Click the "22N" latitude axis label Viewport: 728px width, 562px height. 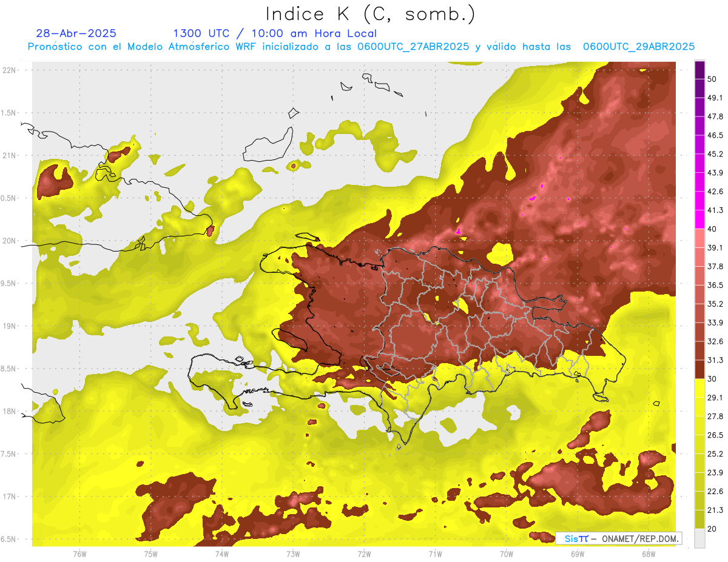(x=8, y=70)
